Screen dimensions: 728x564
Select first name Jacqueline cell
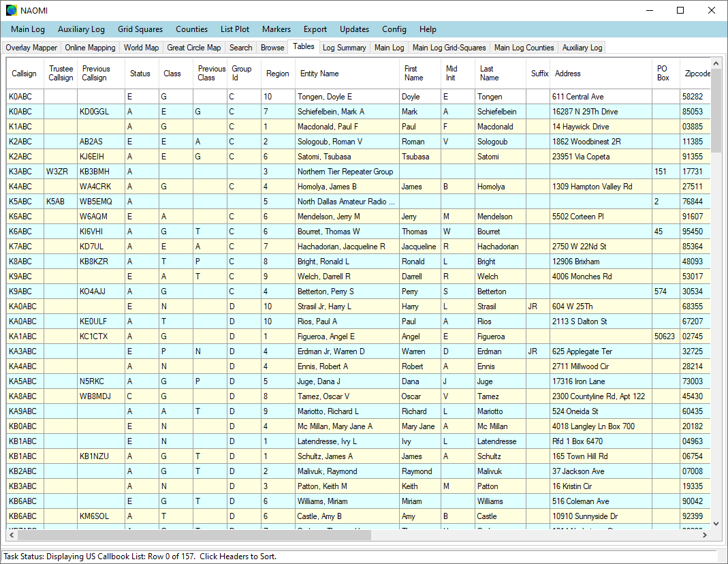420,247
